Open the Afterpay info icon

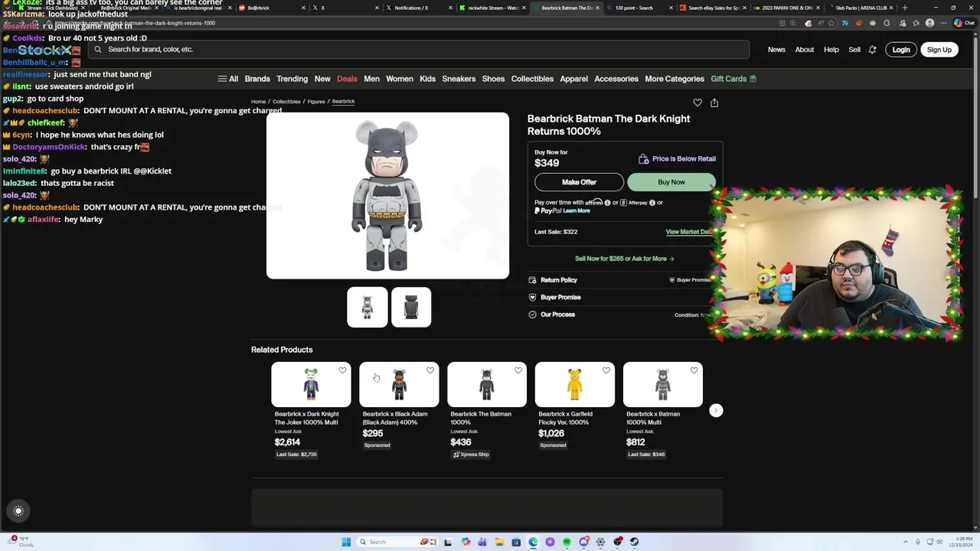[x=652, y=203]
